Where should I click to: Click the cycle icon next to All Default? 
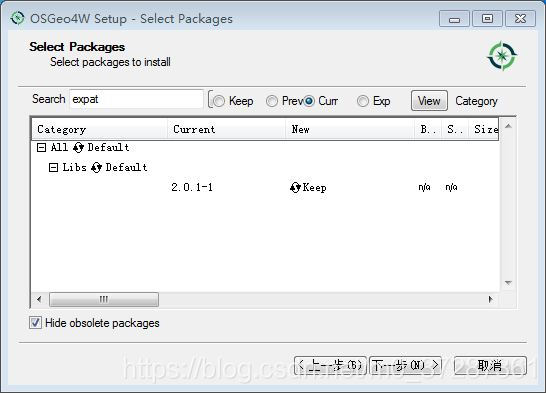pos(78,148)
